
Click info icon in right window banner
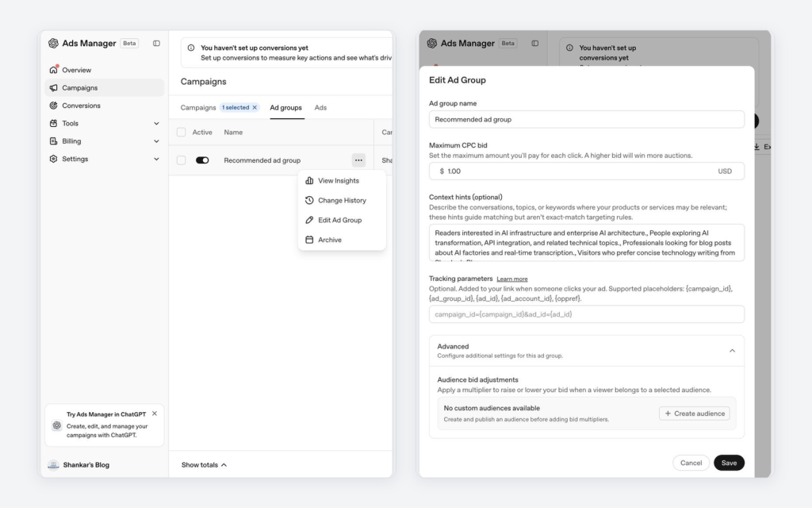569,48
